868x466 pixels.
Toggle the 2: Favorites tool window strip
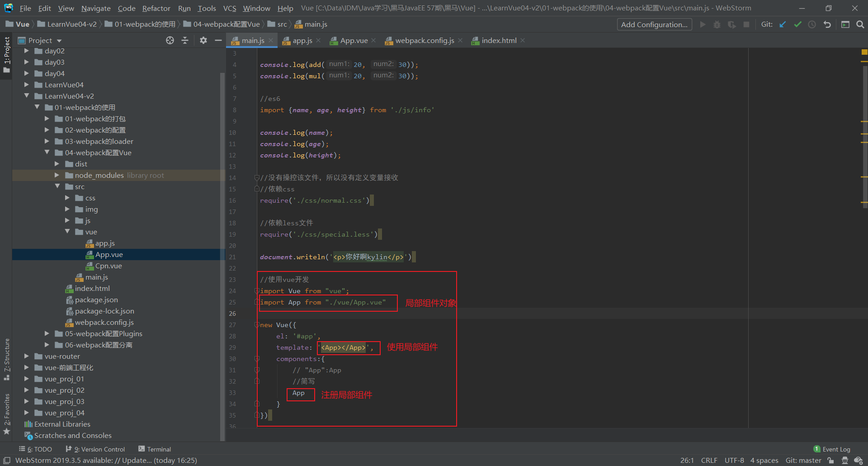coord(6,414)
